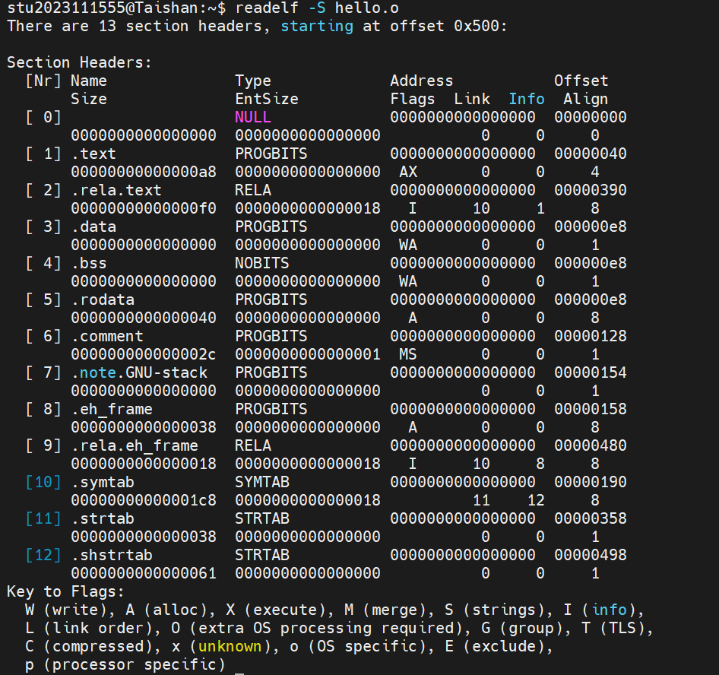Click the 'EntSize' column header
Screen dimensions: 719x675
[x=267, y=99]
